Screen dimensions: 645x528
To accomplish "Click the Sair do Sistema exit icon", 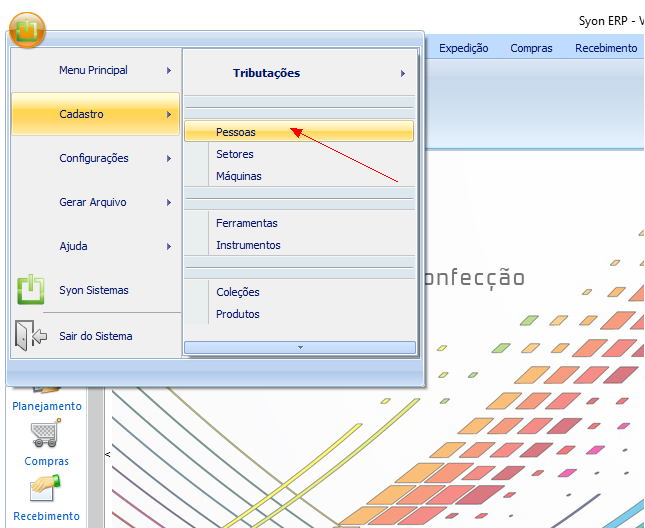I will (30, 336).
